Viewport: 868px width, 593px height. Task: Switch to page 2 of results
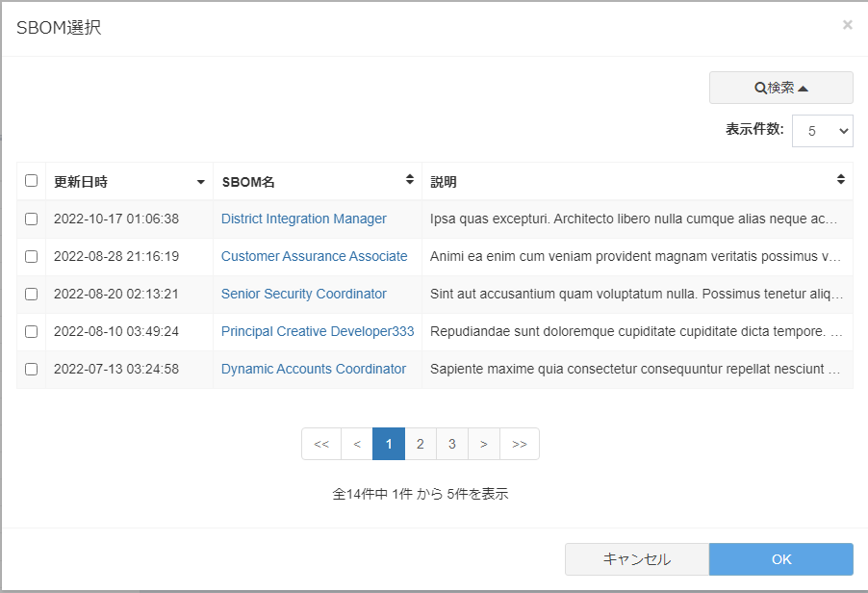click(x=420, y=444)
